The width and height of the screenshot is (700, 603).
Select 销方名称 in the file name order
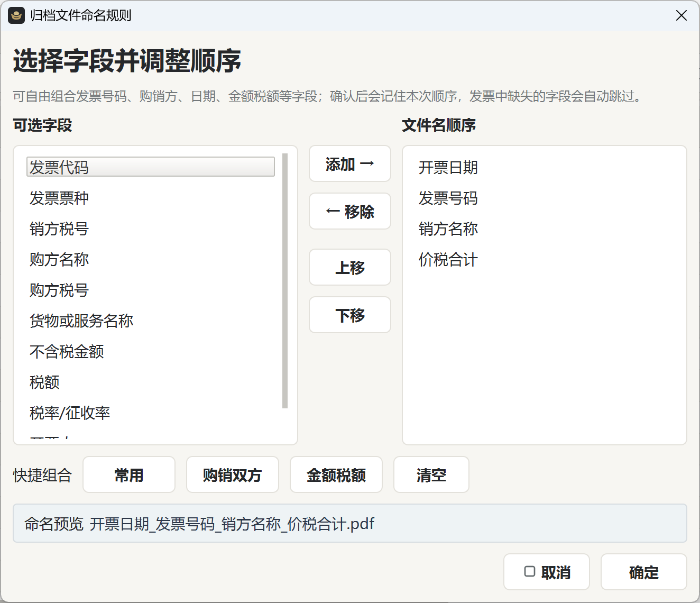[x=545, y=229]
